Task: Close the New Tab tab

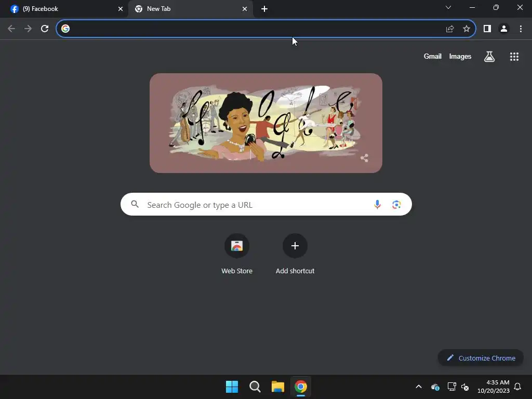Action: click(244, 9)
